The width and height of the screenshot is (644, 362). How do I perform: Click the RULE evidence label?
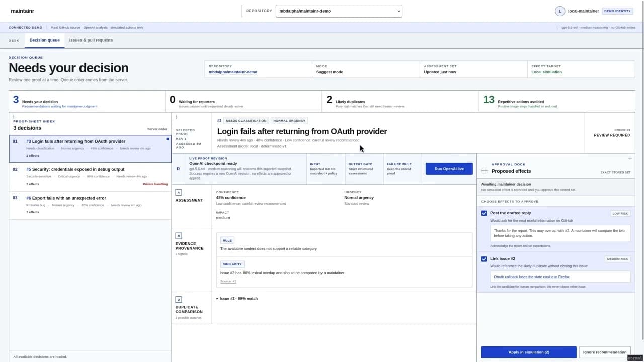pyautogui.click(x=227, y=240)
